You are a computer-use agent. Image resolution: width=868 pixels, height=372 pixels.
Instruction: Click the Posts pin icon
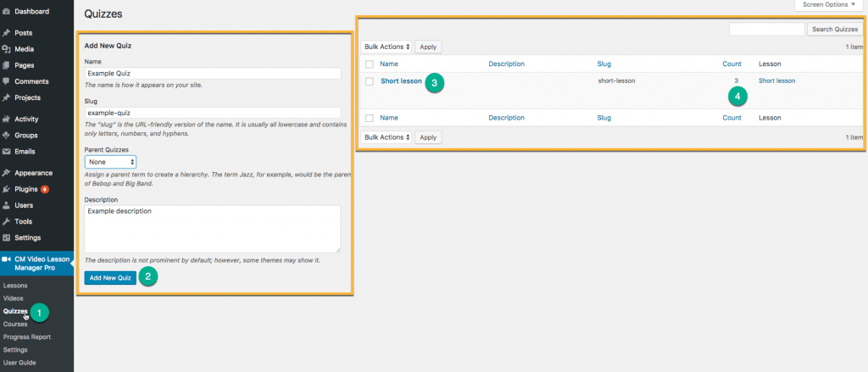pos(7,32)
